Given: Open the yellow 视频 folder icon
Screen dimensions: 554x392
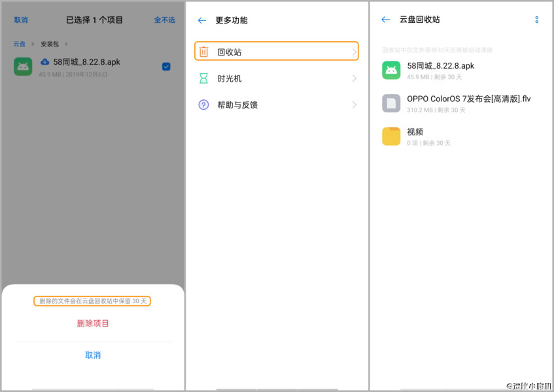Looking at the screenshot, I should [390, 136].
